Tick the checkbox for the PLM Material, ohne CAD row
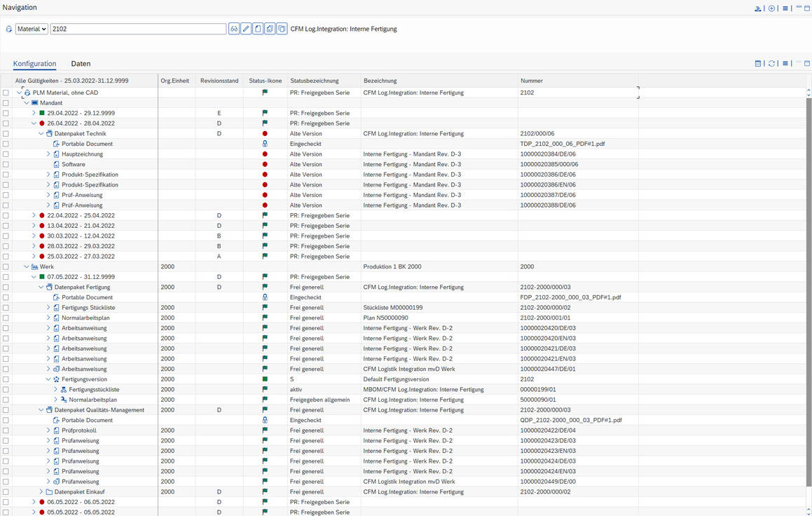Viewport: 812px width, 516px height. 6,93
